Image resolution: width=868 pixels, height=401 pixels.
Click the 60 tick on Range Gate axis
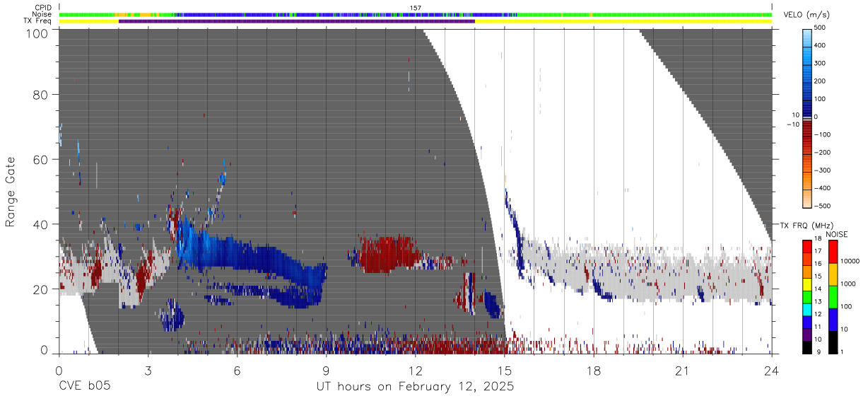point(41,160)
